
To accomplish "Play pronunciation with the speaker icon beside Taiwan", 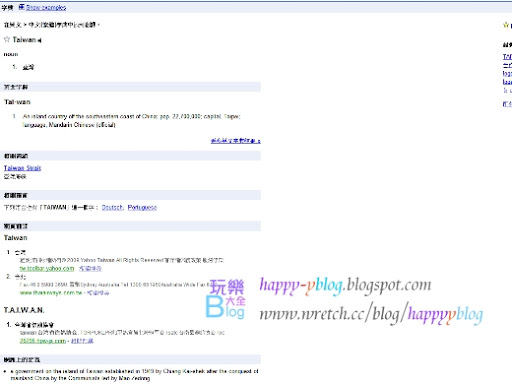I will [x=39, y=40].
